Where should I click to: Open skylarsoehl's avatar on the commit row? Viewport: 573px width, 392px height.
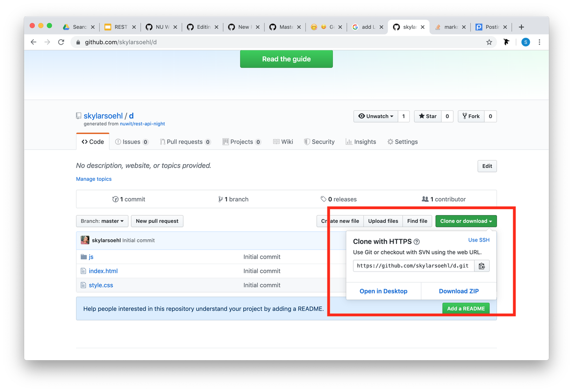[85, 241]
